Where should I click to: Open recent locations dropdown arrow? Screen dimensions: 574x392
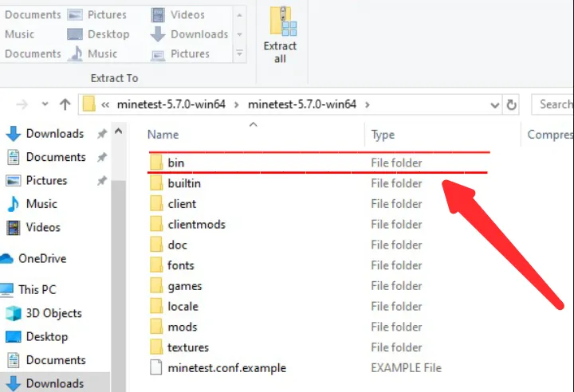[45, 104]
